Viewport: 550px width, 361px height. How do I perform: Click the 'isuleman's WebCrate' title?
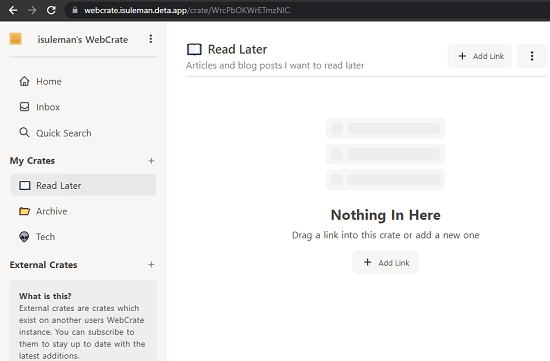pyautogui.click(x=83, y=40)
